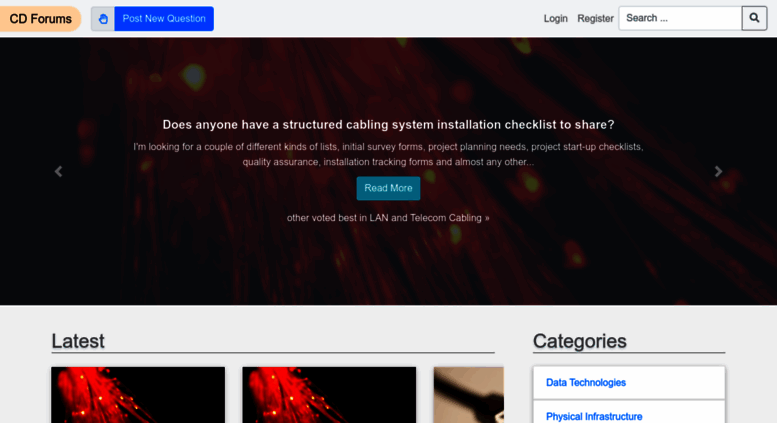Viewport: 777px width, 423px height.
Task: Open the Physical Infrastructure category
Action: (x=594, y=417)
